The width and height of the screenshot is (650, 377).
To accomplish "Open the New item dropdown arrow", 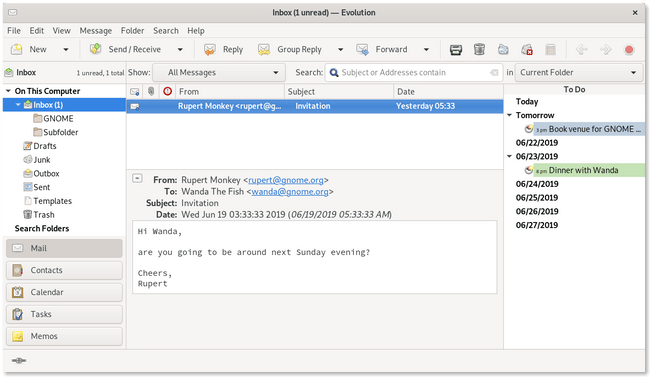I will (x=65, y=50).
